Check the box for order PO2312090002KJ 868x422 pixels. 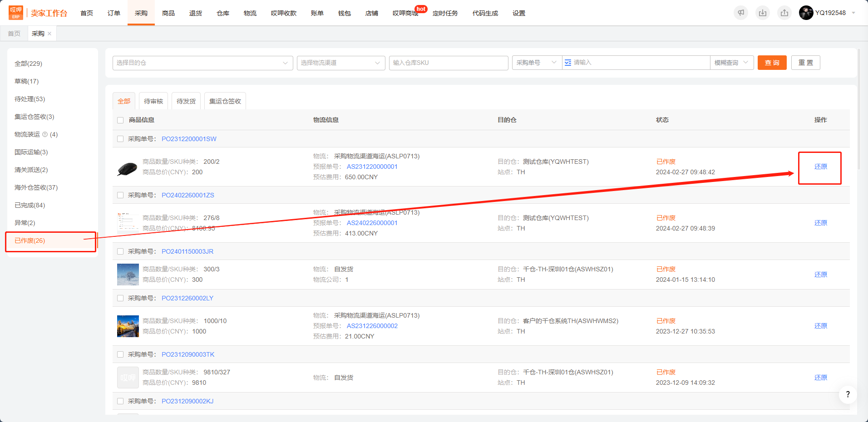pos(120,401)
